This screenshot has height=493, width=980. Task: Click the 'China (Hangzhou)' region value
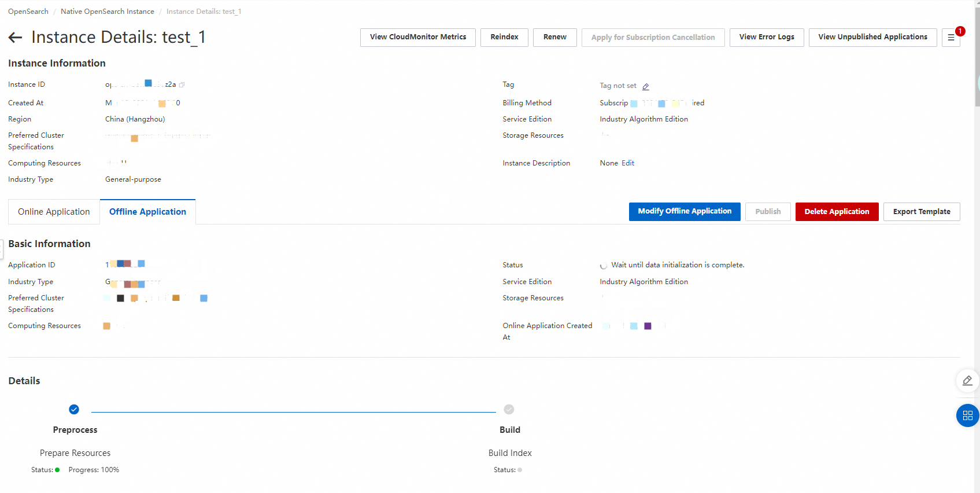(x=135, y=119)
